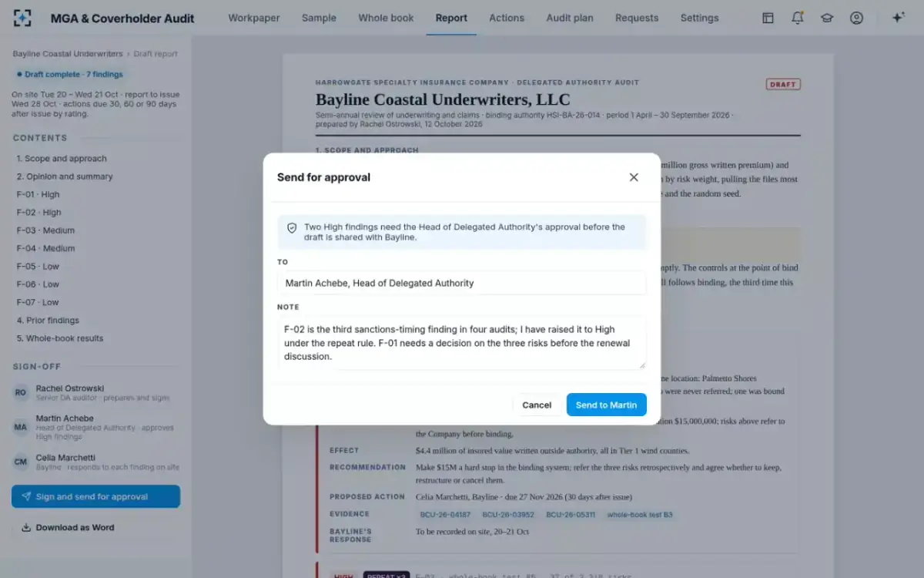Go to the Actions tab
This screenshot has width=924, height=578.
click(x=507, y=18)
